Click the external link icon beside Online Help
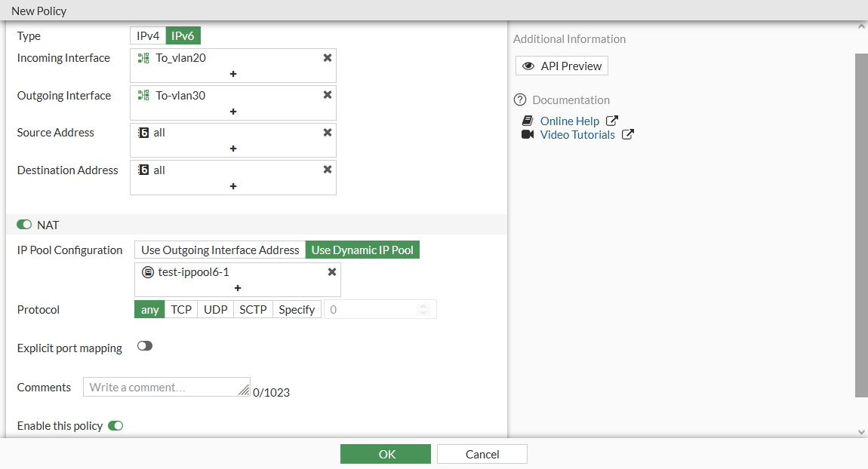This screenshot has width=868, height=469. click(611, 120)
